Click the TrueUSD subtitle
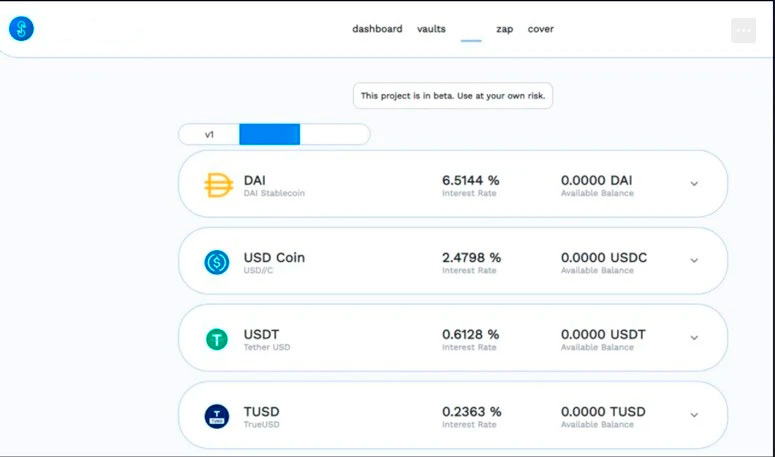The width and height of the screenshot is (775, 457). point(261,424)
